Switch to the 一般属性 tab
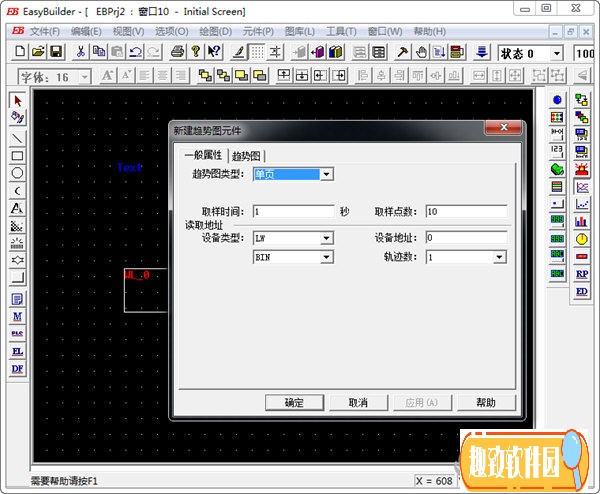Screen dimensions: 600x494 point(203,155)
